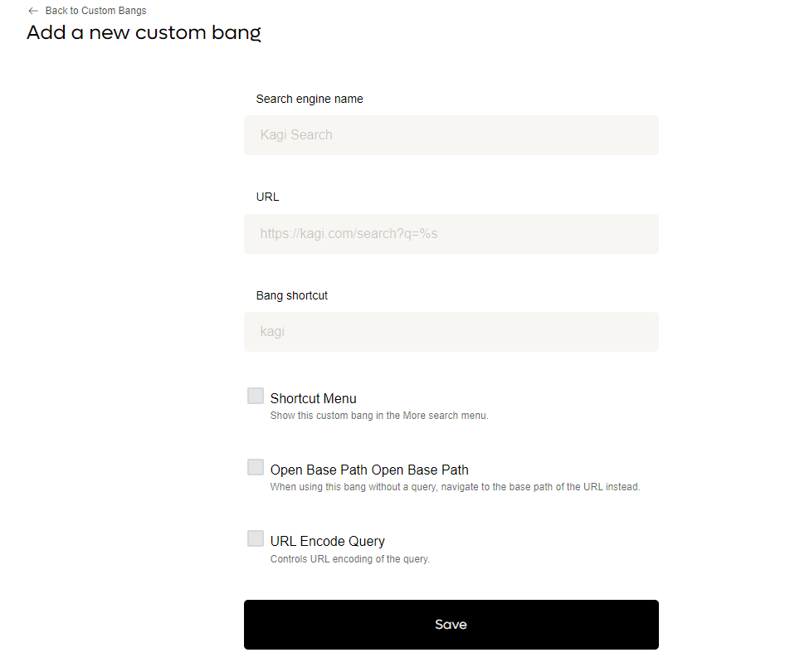Click the Search engine name label
The image size is (795, 672).
309,99
